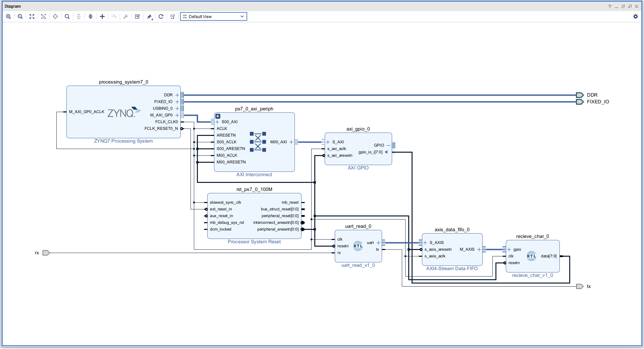Expand the S_AXI interface on axi_gpio_0
This screenshot has height=349, width=644.
point(328,142)
